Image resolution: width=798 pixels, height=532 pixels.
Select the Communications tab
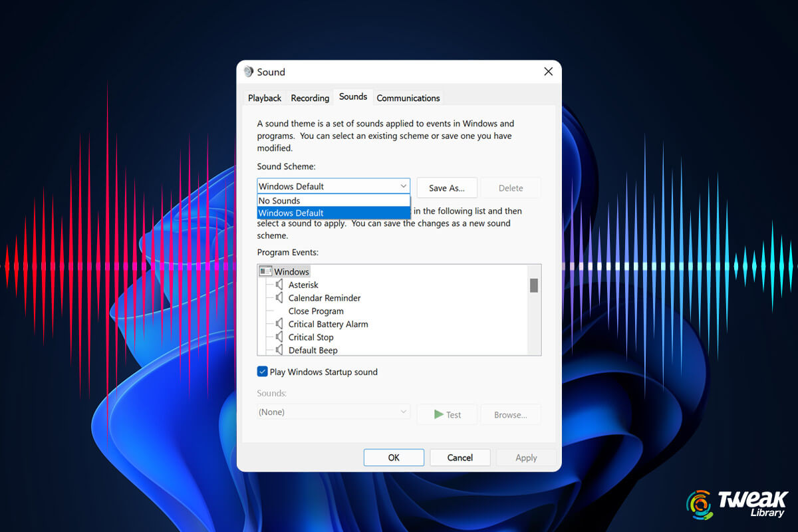(408, 97)
